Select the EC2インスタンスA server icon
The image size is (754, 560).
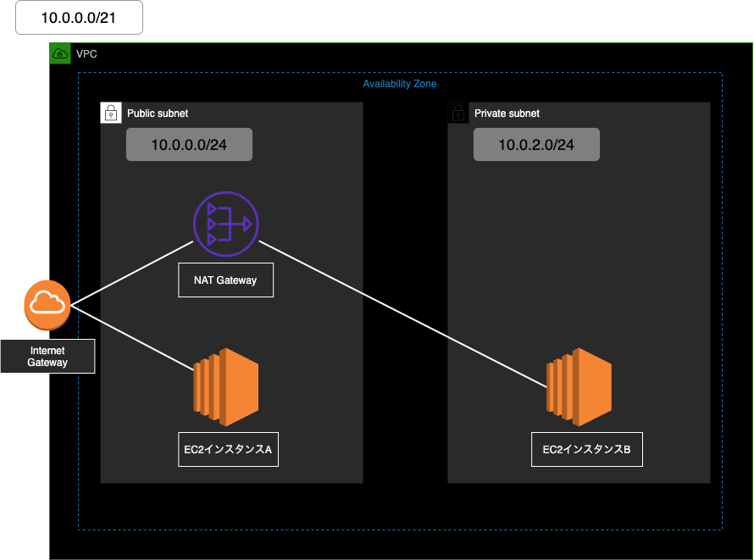coord(227,387)
